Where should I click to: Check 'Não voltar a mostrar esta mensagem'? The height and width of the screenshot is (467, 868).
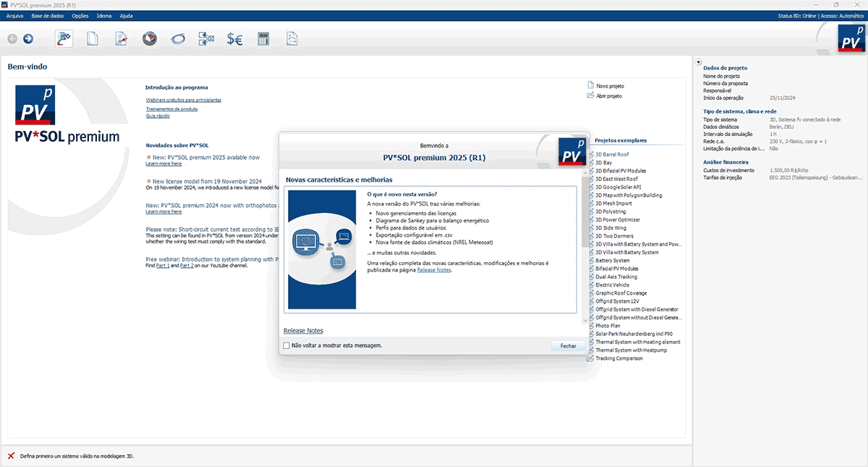(x=287, y=346)
